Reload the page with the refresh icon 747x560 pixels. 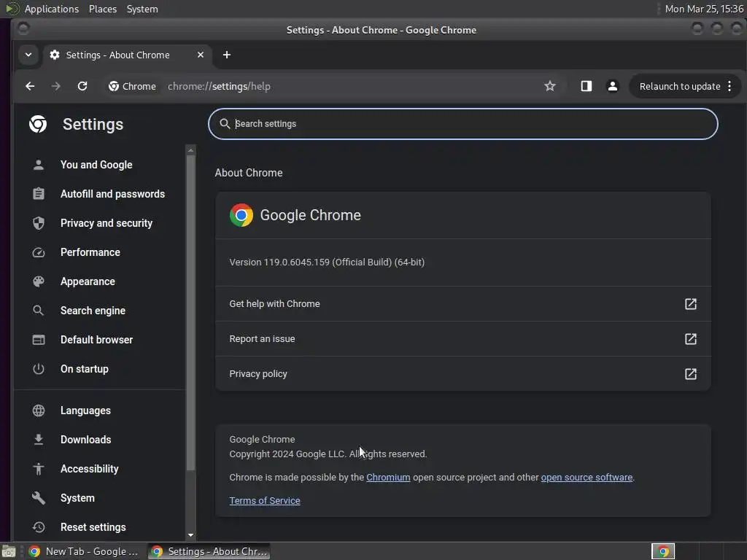pos(82,86)
